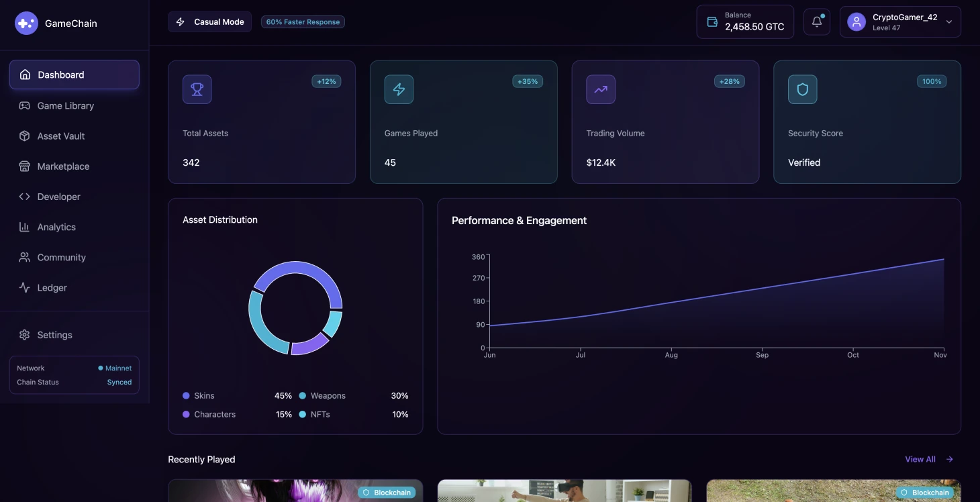Toggle Casual Mode
This screenshot has width=980, height=502.
(209, 21)
